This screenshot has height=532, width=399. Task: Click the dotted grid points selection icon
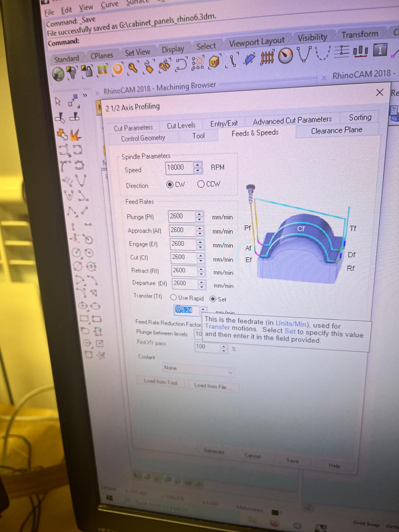(x=198, y=63)
